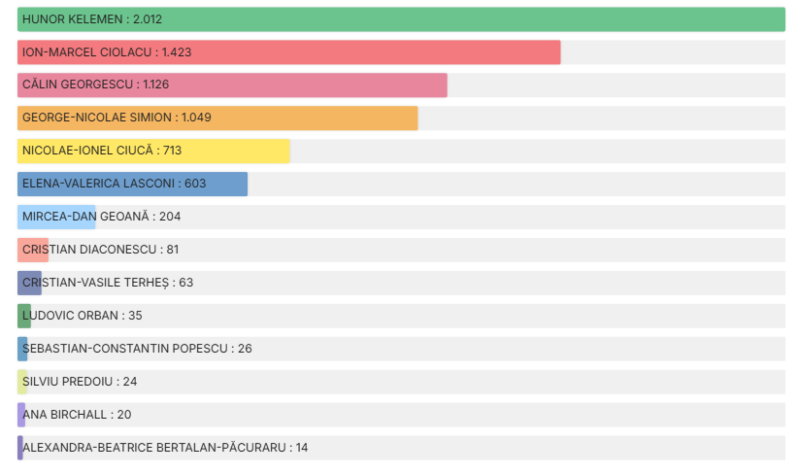This screenshot has height=473, width=800.
Task: Click the Hunor Kelemen result bar
Action: pos(400,20)
